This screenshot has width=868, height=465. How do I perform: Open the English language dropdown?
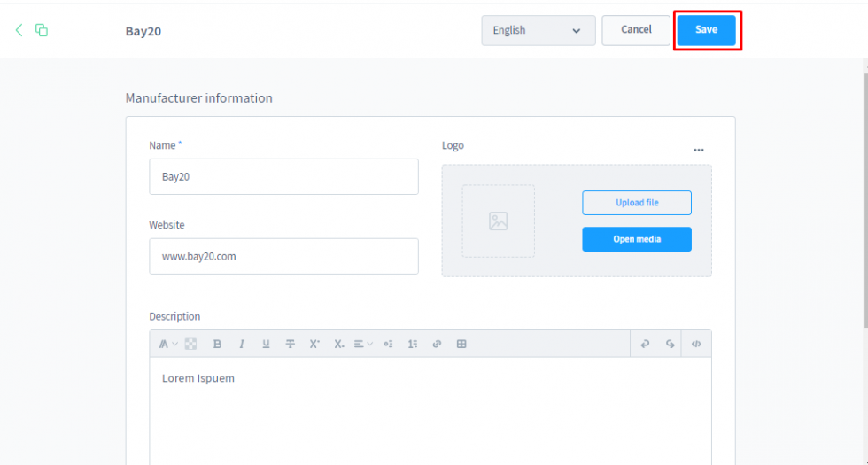click(x=538, y=30)
